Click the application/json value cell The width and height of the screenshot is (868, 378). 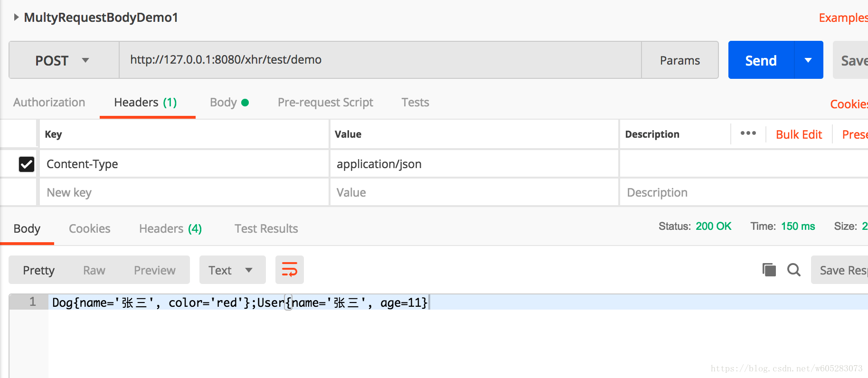point(474,164)
